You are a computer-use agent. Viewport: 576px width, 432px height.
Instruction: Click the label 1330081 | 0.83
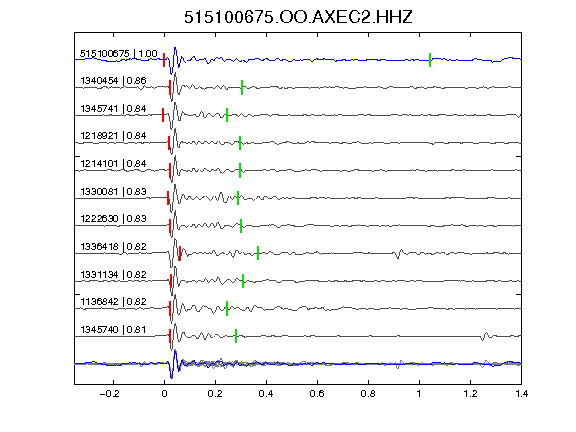(x=114, y=191)
